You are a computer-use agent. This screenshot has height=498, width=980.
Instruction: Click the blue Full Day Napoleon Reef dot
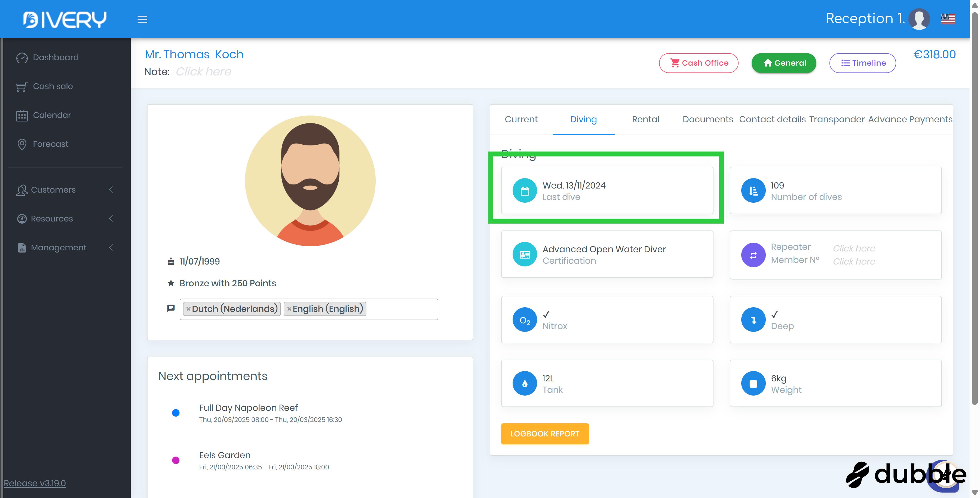point(176,413)
